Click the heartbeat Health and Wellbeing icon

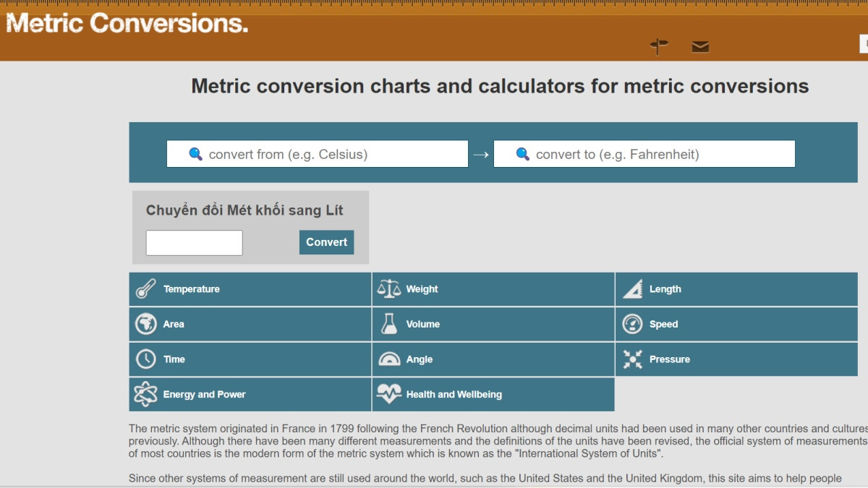(x=388, y=395)
